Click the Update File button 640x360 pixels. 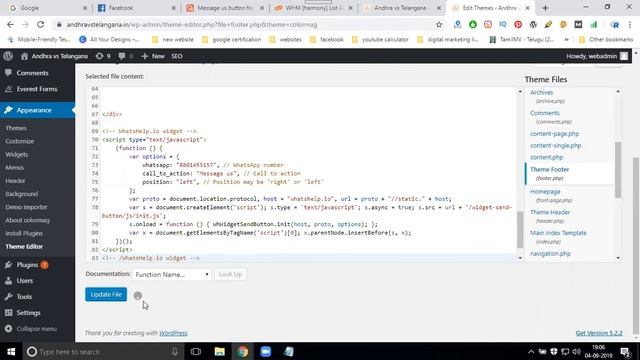[x=106, y=294]
